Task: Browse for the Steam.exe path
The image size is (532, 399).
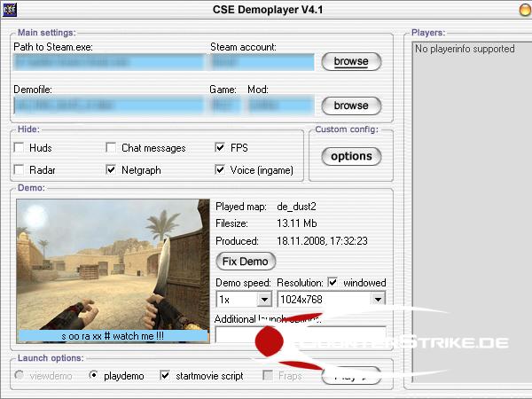Action: coord(351,62)
